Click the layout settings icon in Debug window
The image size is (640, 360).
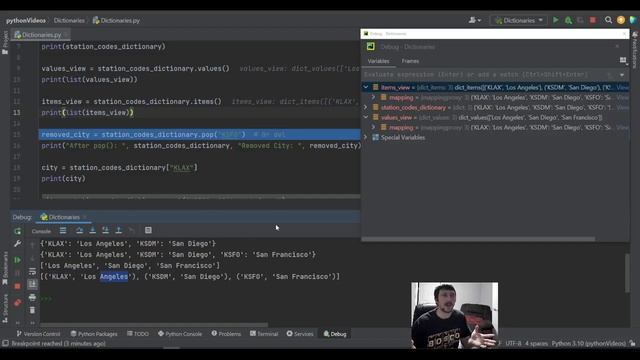click(623, 61)
